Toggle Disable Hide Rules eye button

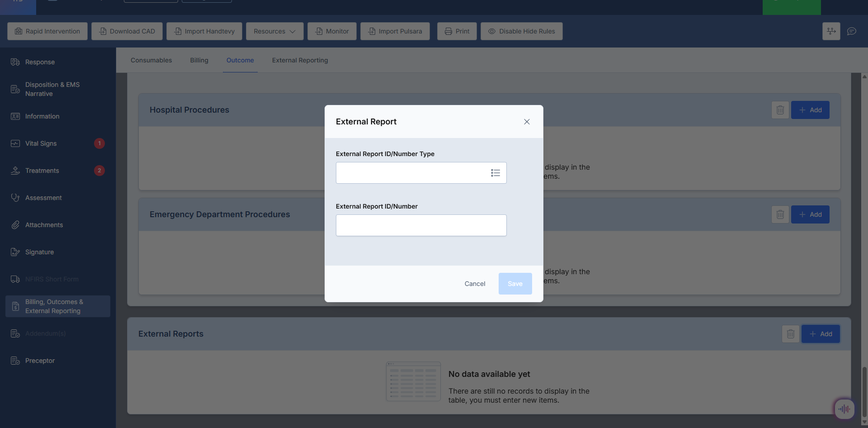521,31
